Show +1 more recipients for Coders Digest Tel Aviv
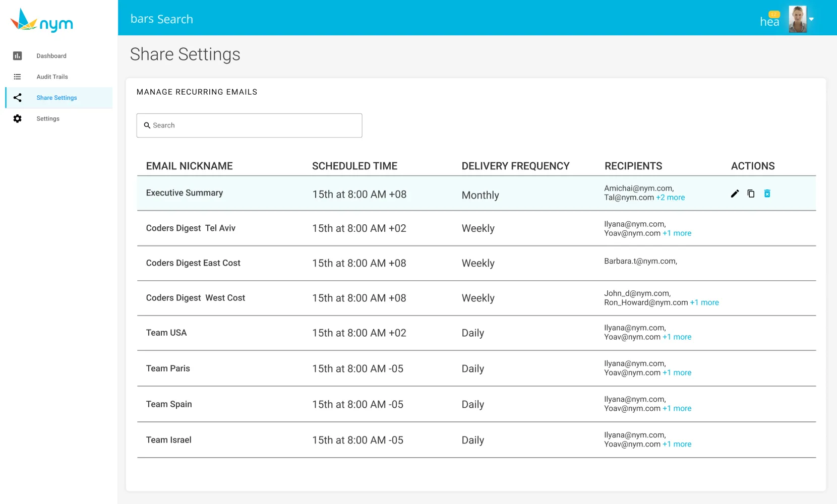The height and width of the screenshot is (504, 837). click(x=677, y=233)
